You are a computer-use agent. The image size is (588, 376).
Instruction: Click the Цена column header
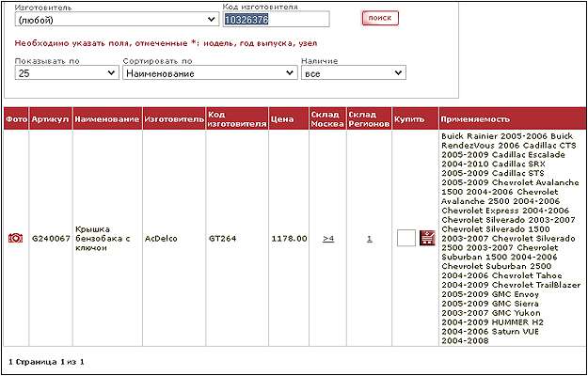tap(281, 119)
